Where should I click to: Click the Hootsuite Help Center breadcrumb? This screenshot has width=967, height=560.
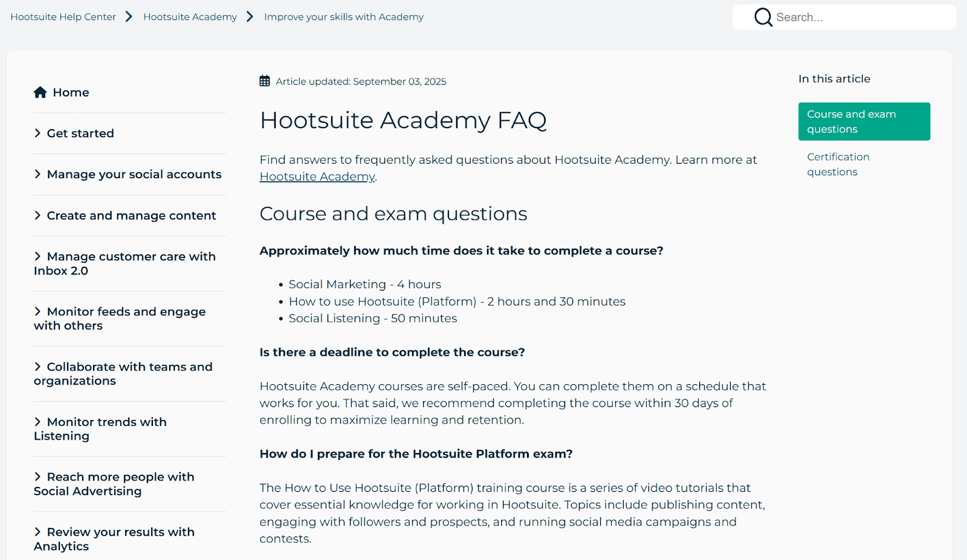tap(62, 16)
